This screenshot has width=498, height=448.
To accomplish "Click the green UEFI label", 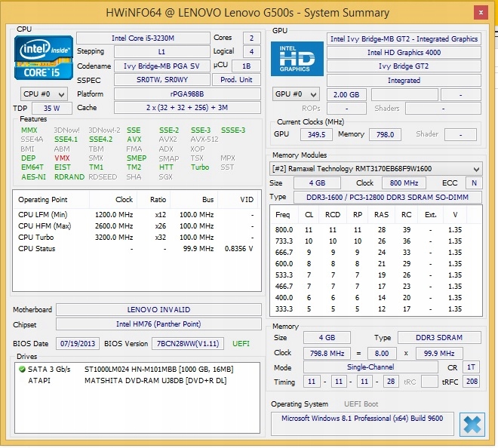I will pyautogui.click(x=241, y=343).
